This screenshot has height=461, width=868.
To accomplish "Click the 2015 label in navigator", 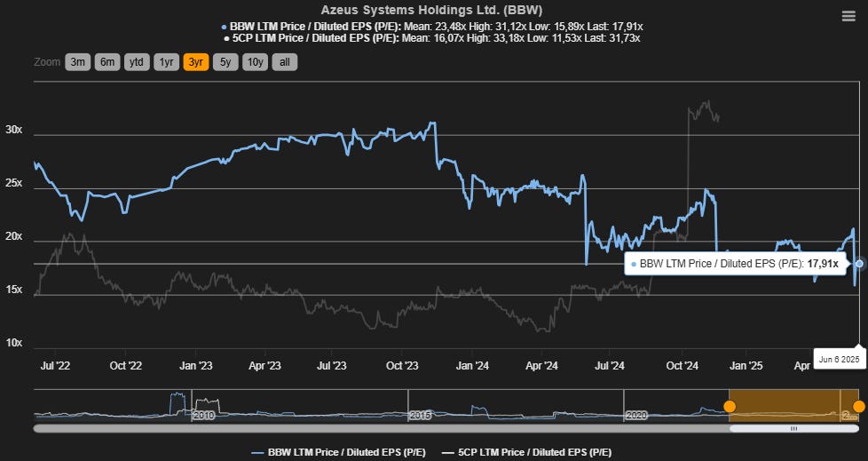I will 420,415.
